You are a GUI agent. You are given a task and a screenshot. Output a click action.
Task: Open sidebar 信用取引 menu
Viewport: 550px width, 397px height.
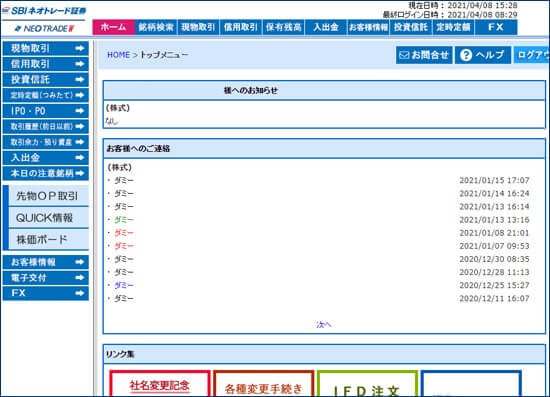coord(45,64)
